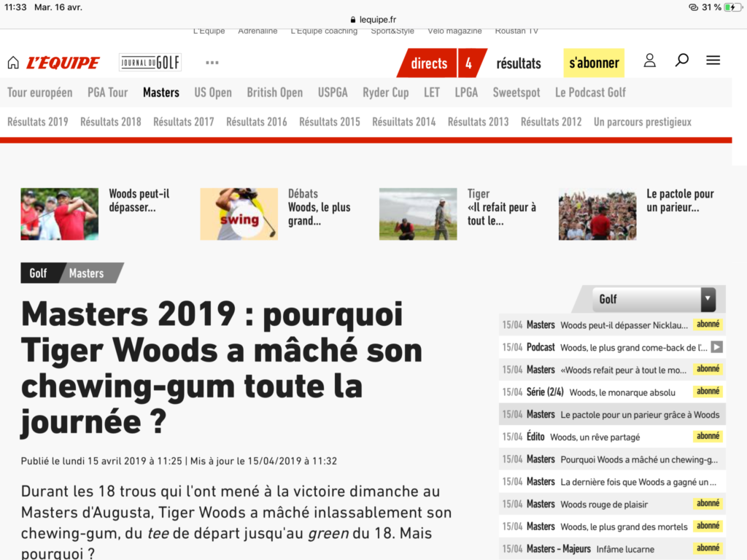This screenshot has width=747, height=560.
Task: Open 'Woods peut-il dépasser Nicklau...' news item
Action: 612,324
